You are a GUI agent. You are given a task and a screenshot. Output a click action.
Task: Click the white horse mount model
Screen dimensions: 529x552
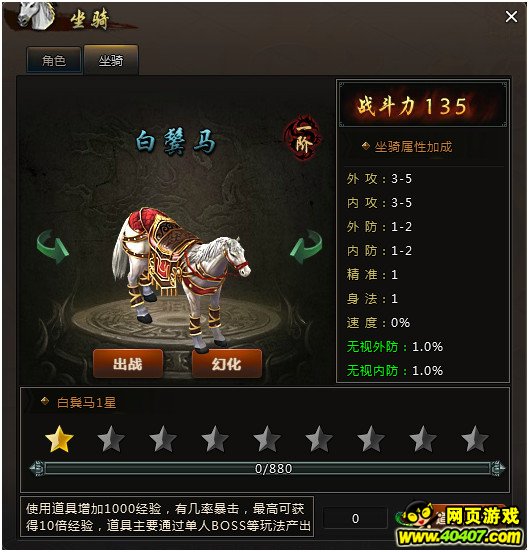point(180,279)
